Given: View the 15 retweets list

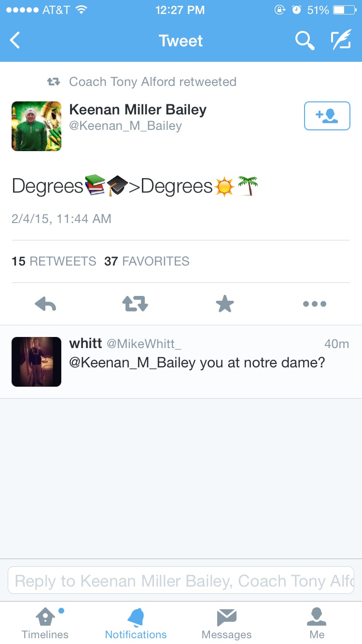Looking at the screenshot, I should tap(54, 261).
